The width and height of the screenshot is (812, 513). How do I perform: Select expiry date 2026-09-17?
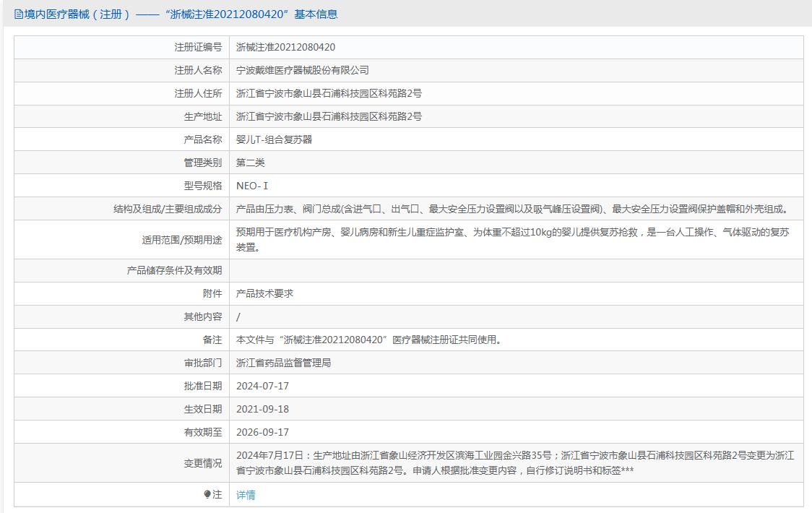(262, 432)
